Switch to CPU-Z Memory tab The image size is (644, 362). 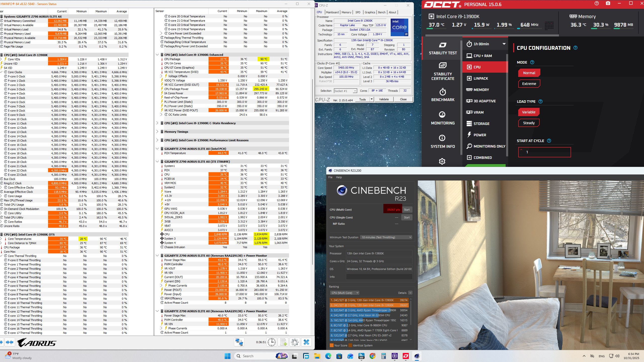[346, 12]
